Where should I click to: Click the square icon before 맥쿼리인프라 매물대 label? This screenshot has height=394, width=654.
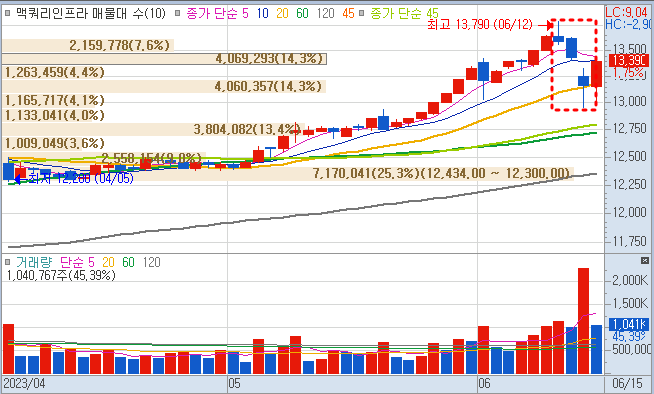click(7, 13)
